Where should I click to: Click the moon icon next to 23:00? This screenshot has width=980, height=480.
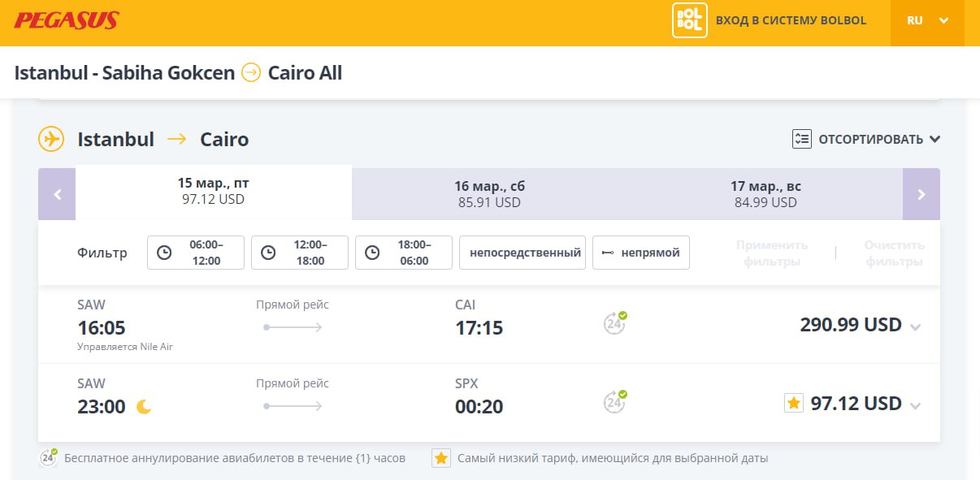pos(144,407)
